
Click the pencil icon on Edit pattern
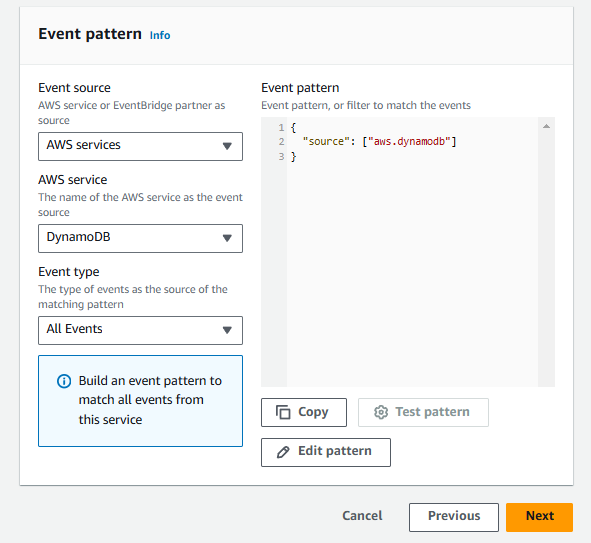click(283, 452)
